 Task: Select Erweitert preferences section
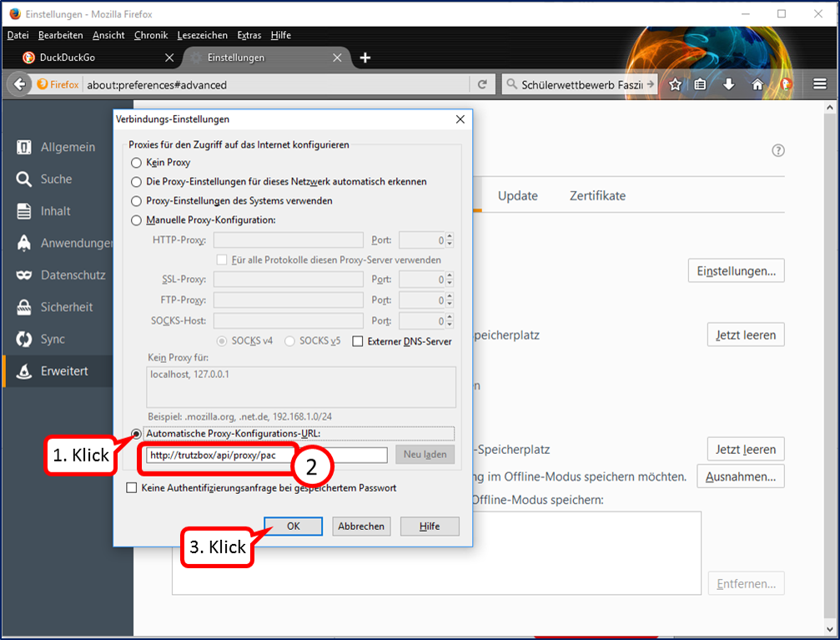56,371
